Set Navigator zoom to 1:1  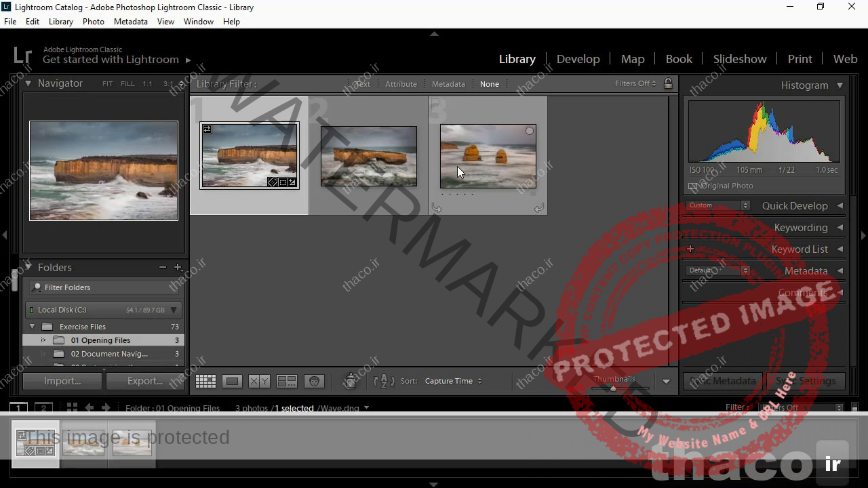pyautogui.click(x=147, y=84)
